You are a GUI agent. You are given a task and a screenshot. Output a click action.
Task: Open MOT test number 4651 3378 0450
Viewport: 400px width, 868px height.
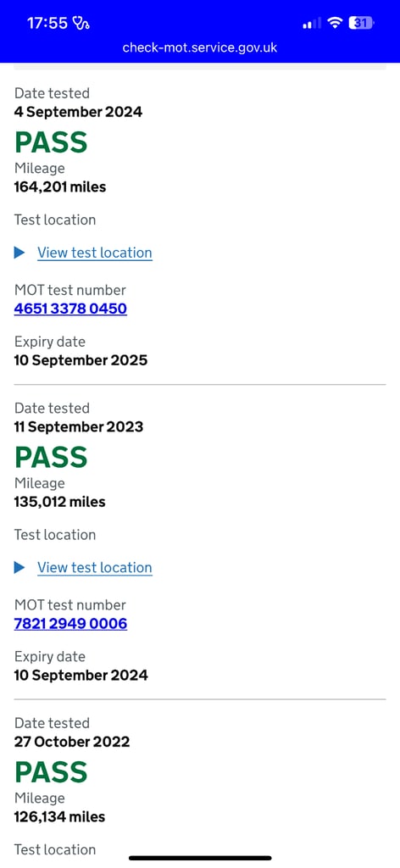[70, 309]
